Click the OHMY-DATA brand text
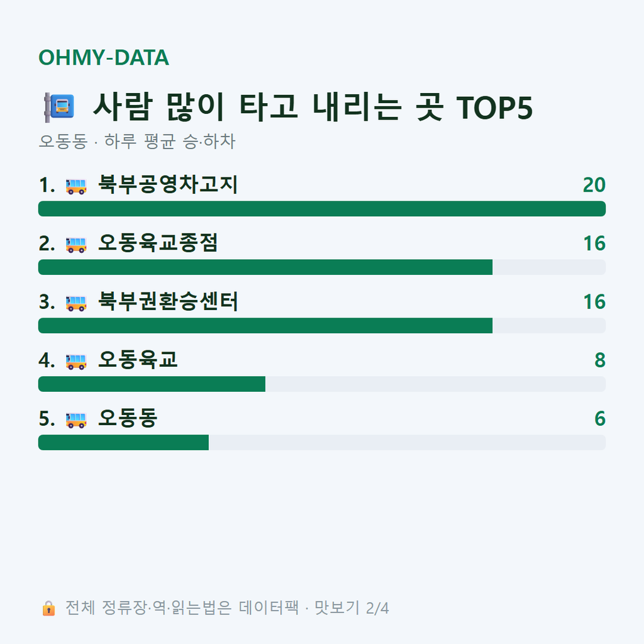 pos(104,57)
